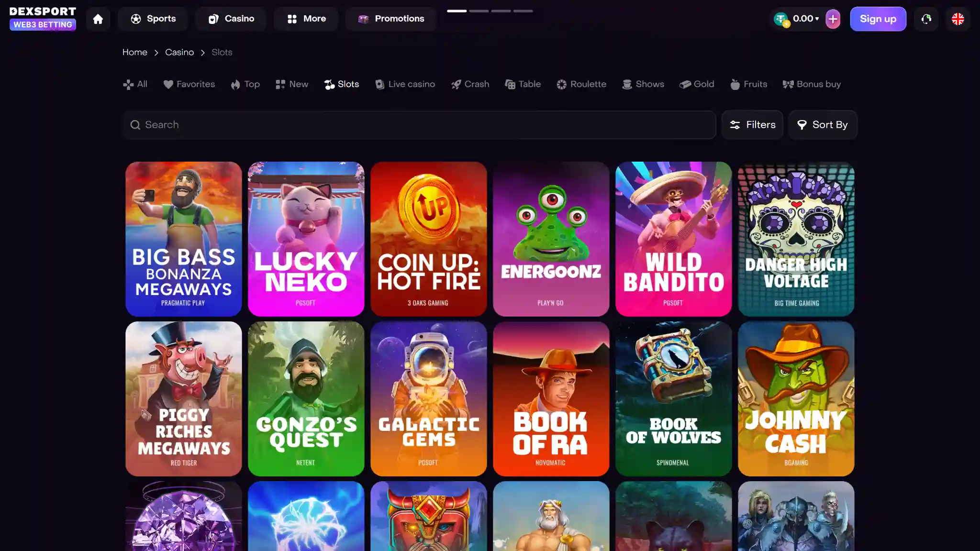
Task: Switch to the Favorites tab label
Action: pos(196,84)
